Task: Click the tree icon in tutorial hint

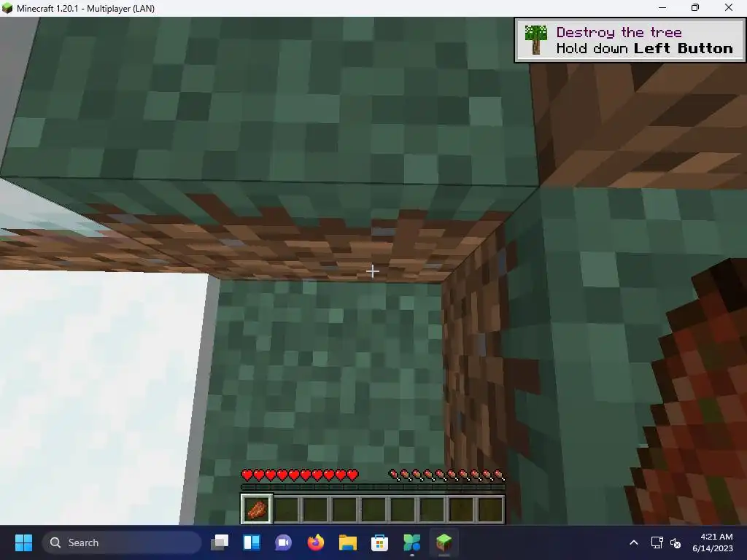Action: click(536, 40)
